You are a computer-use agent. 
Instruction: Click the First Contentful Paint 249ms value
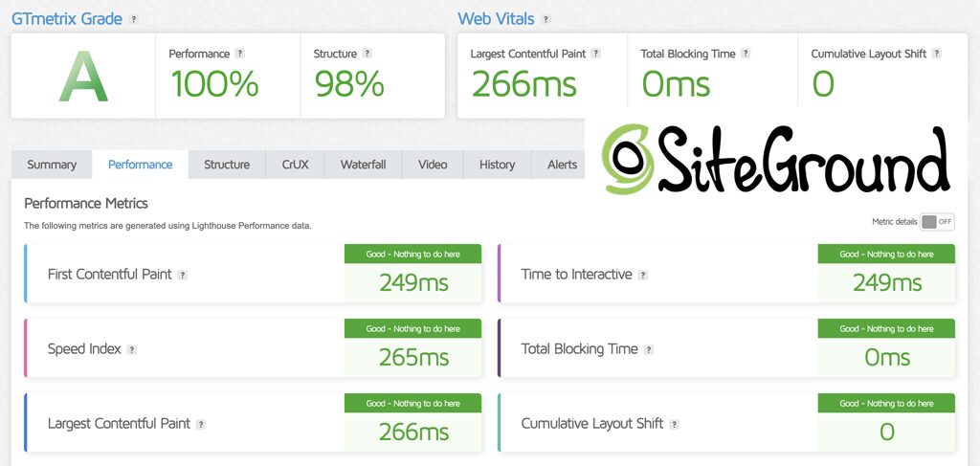pos(413,283)
